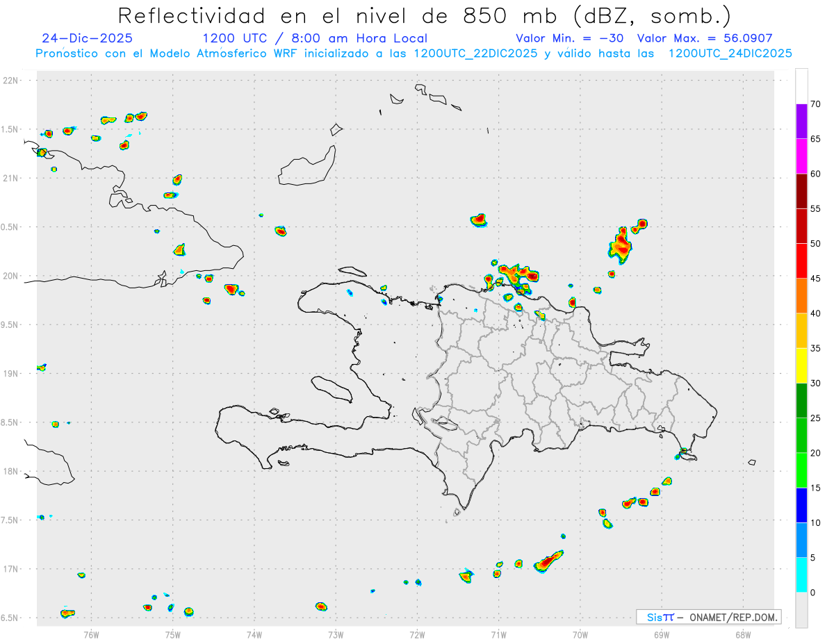The width and height of the screenshot is (834, 644).
Task: Click the colorbar label '40'
Action: tap(815, 313)
